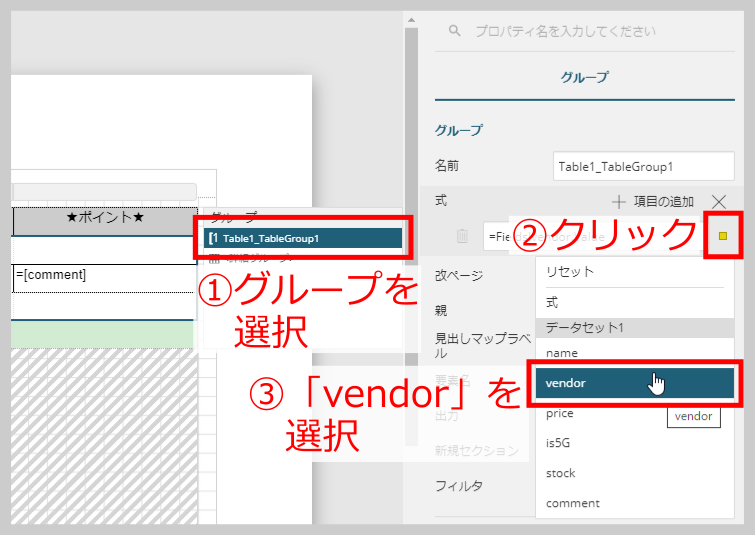Click the 改ページ property label
Viewport: 755px width, 535px height.
(x=459, y=275)
